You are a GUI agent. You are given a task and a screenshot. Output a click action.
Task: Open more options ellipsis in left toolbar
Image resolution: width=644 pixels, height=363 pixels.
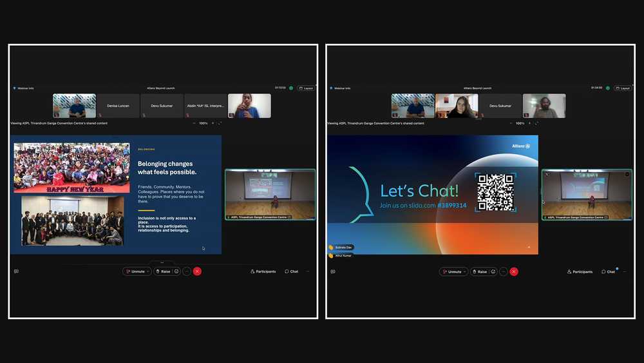tap(187, 271)
